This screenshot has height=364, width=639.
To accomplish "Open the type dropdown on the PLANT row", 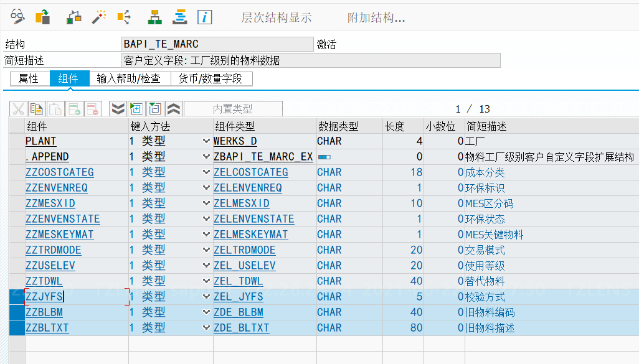I will (x=207, y=141).
